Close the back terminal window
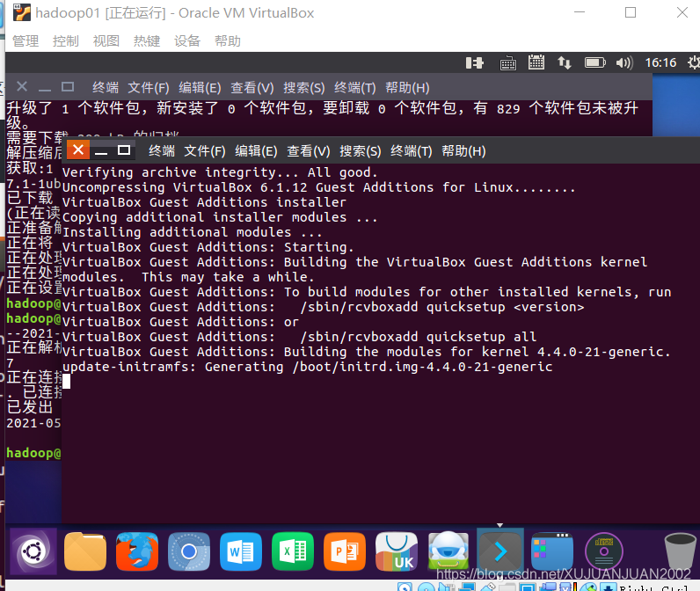The image size is (700, 591). pyautogui.click(x=22, y=86)
